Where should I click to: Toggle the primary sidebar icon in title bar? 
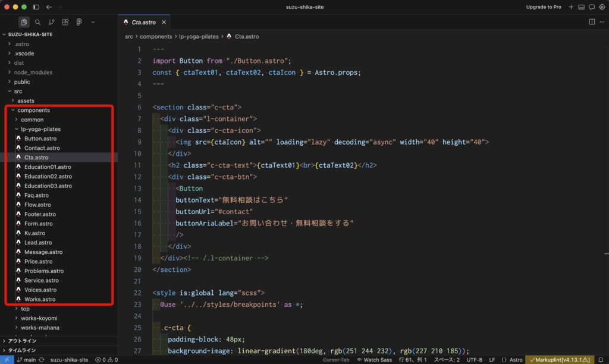coord(36,7)
